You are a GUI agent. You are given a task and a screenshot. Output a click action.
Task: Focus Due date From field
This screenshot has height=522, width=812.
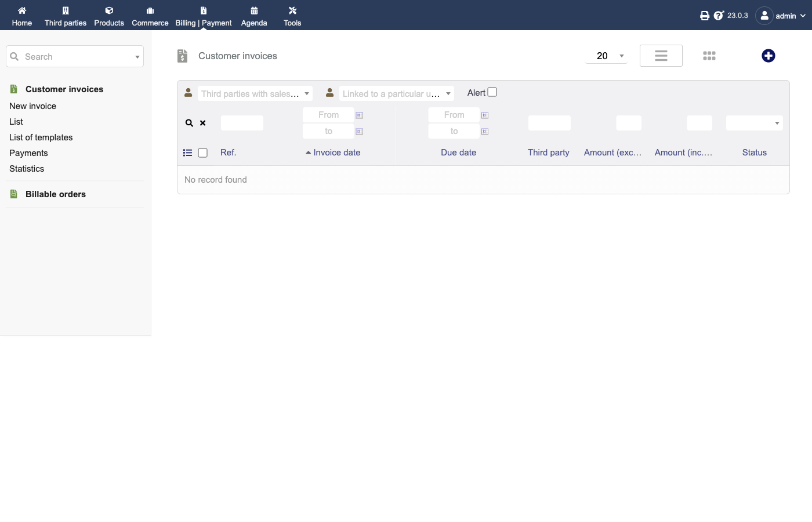[454, 115]
